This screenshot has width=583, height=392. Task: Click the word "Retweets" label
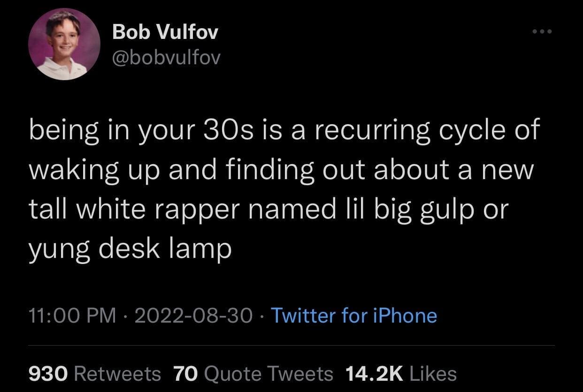pos(117,374)
